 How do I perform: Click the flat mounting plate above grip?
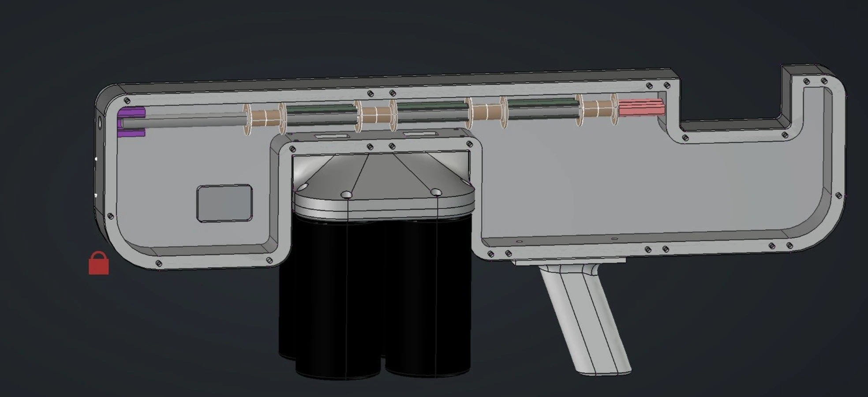pyautogui.click(x=569, y=262)
